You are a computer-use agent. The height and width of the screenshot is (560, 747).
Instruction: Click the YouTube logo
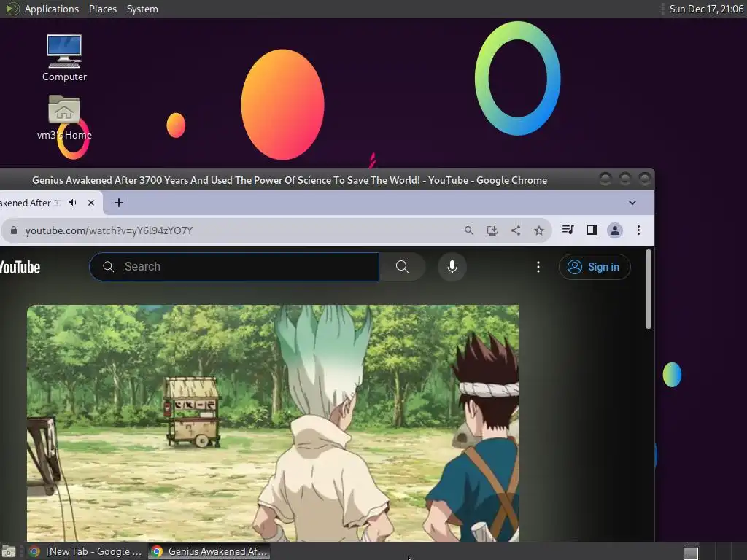pyautogui.click(x=20, y=267)
